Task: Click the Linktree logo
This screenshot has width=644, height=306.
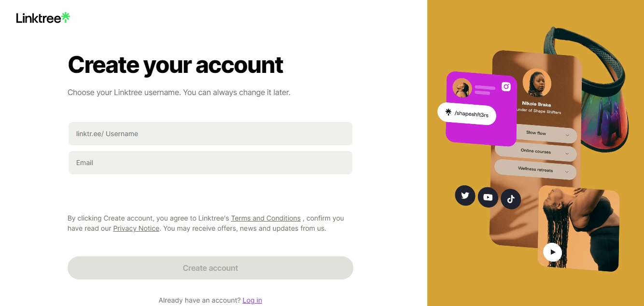Action: [x=43, y=18]
